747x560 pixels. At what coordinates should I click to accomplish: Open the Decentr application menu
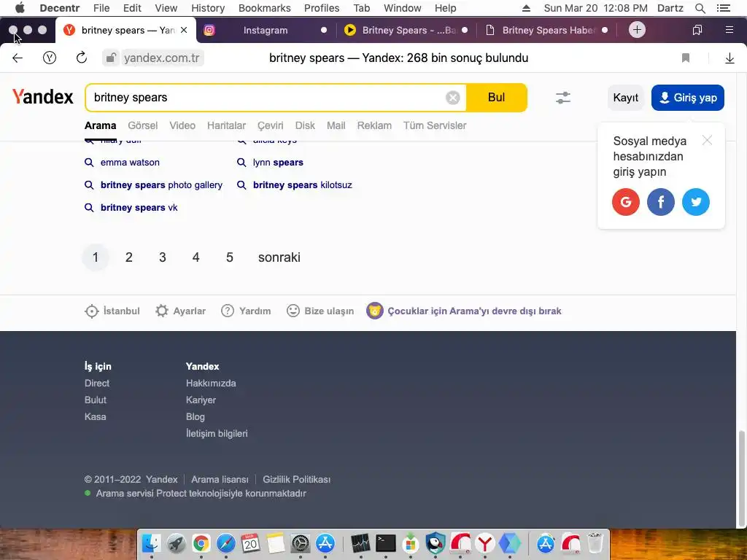[60, 8]
